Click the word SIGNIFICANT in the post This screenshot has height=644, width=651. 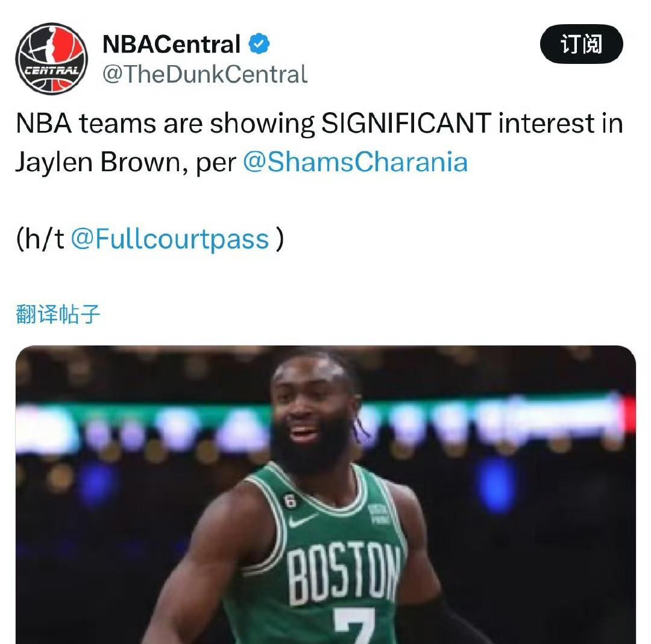[406, 124]
